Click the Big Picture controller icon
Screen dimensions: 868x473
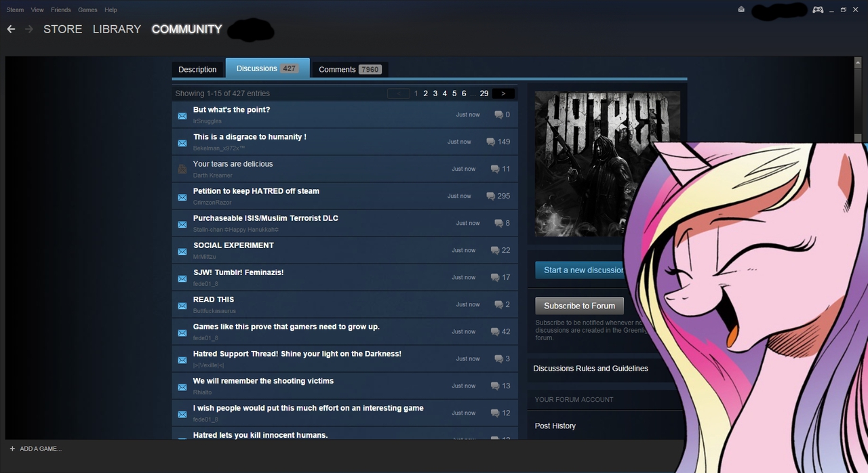[x=818, y=9]
